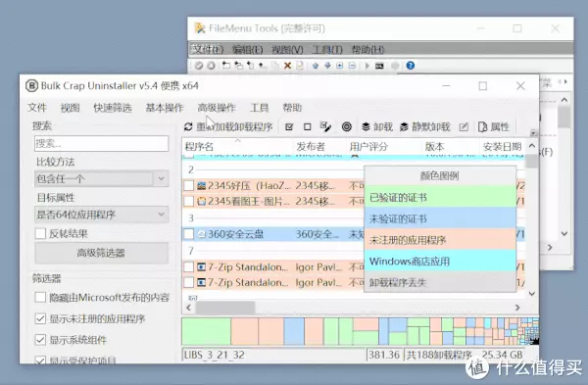Click the 属性 properties button label
Viewport: 588px width, 385px height.
500,127
